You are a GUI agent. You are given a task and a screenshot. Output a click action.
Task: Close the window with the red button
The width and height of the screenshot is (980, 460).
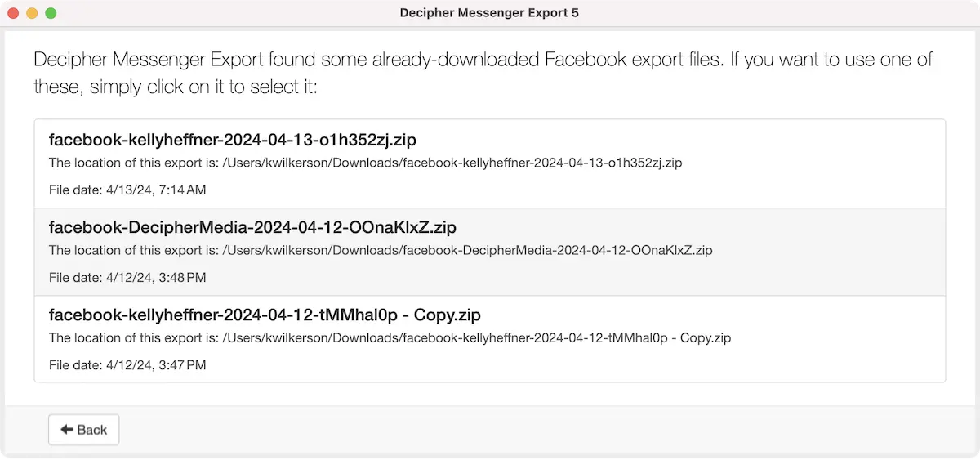click(13, 13)
